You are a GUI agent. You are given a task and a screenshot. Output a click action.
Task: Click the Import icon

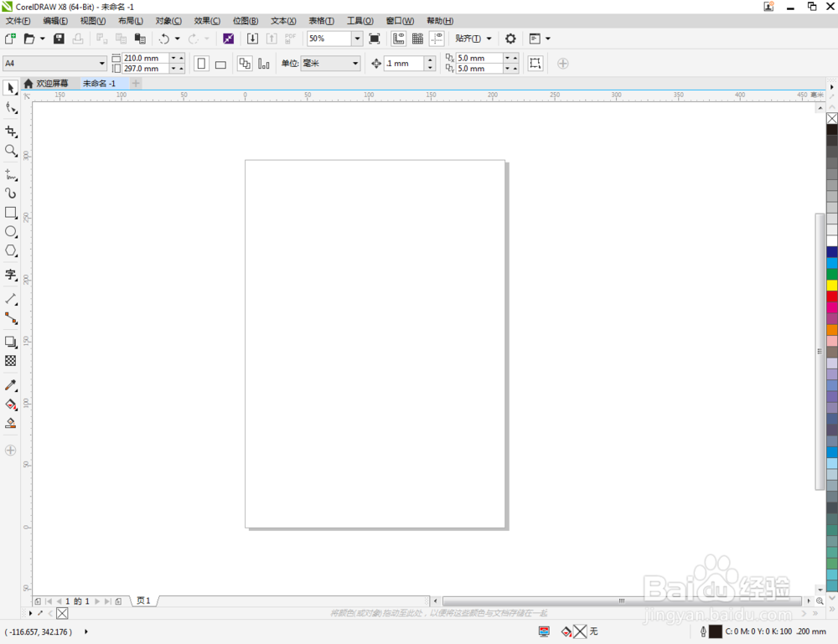tap(252, 39)
